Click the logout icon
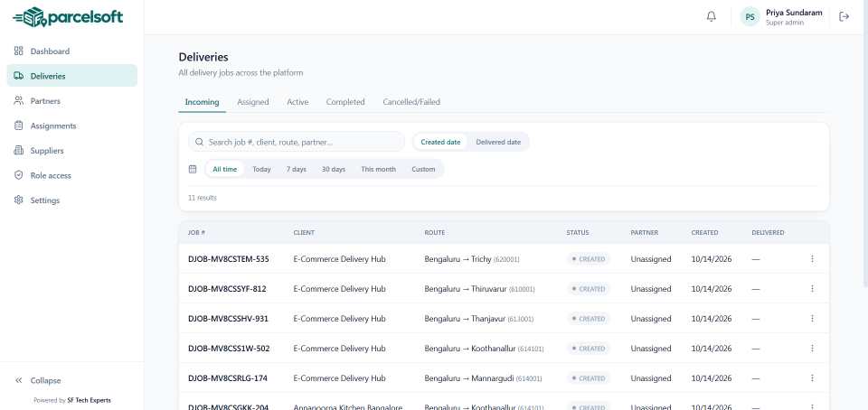The width and height of the screenshot is (868, 410). coord(844,16)
